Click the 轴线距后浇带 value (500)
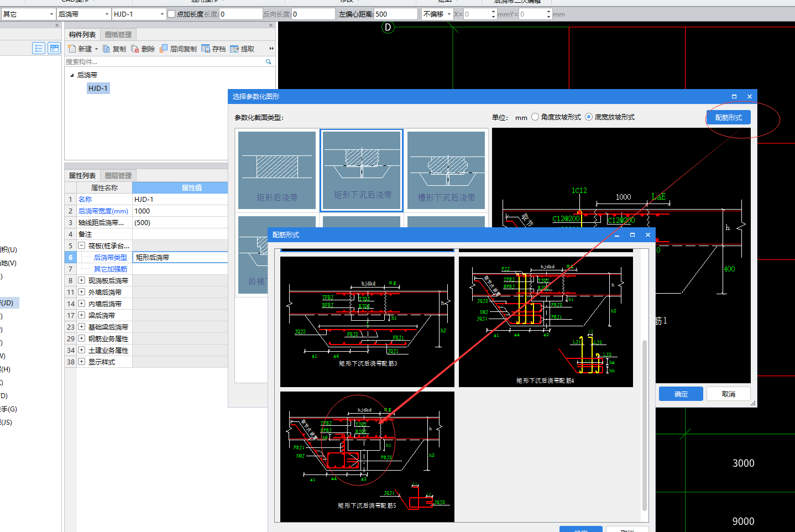 180,222
